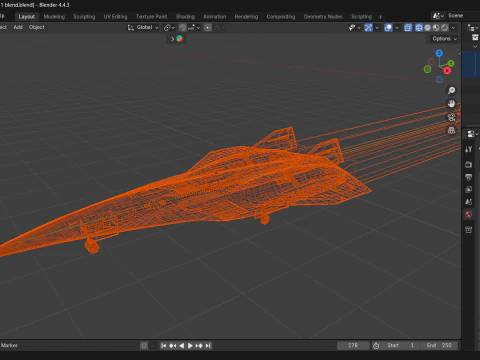Toggle viewport gizmos display
This screenshot has height=360, width=480.
coord(368,28)
